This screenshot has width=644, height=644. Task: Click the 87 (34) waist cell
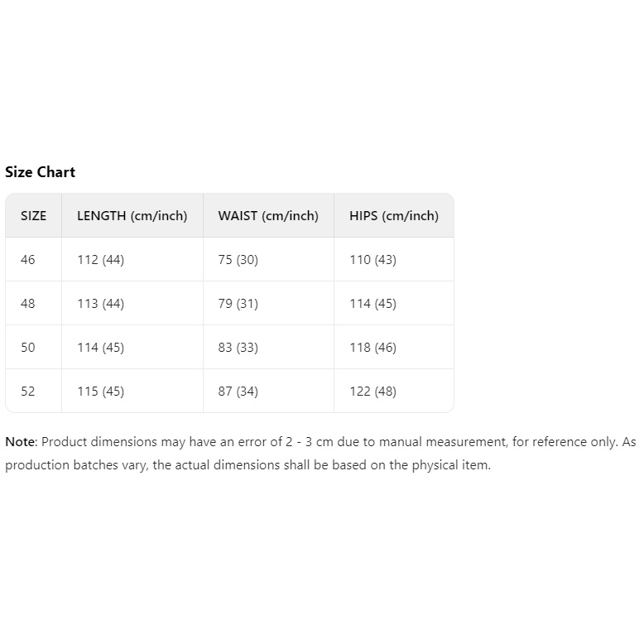pyautogui.click(x=238, y=392)
